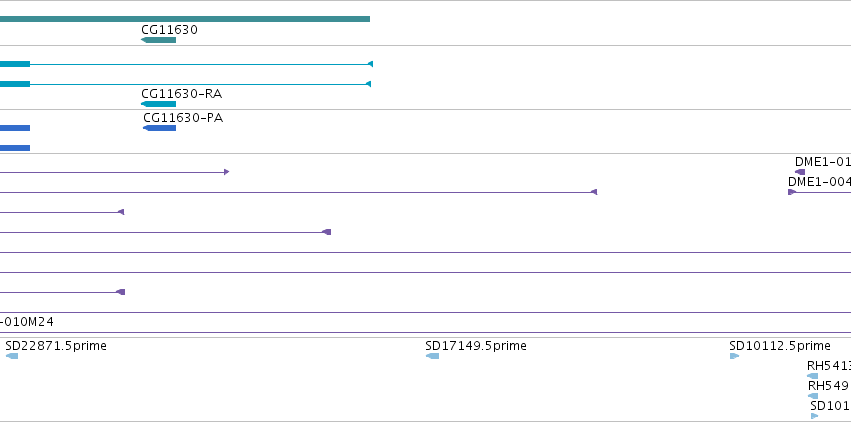Click the SD22871.5prime label text
The image size is (851, 422).
56,346
